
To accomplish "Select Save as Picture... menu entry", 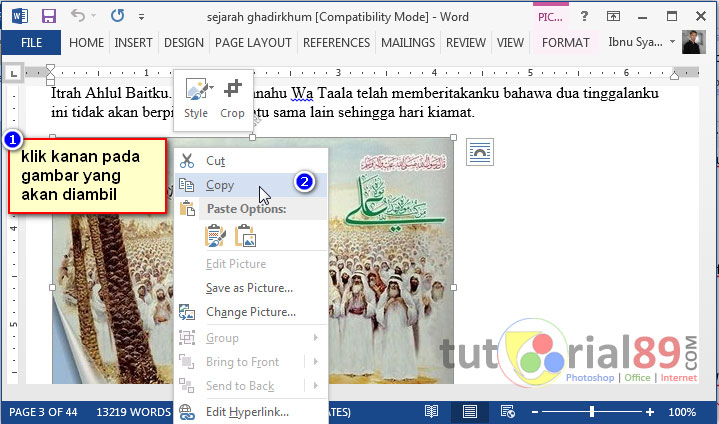I will pos(251,288).
